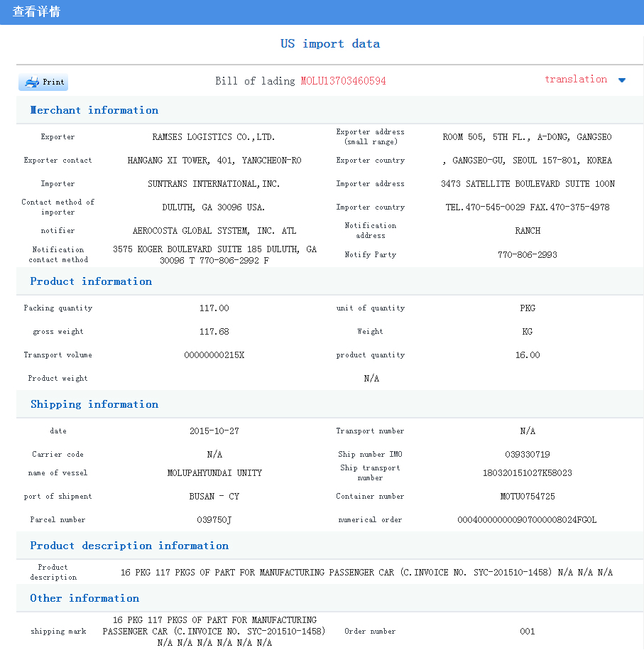Click the red translation link
The height and width of the screenshot is (660, 644).
tap(575, 80)
